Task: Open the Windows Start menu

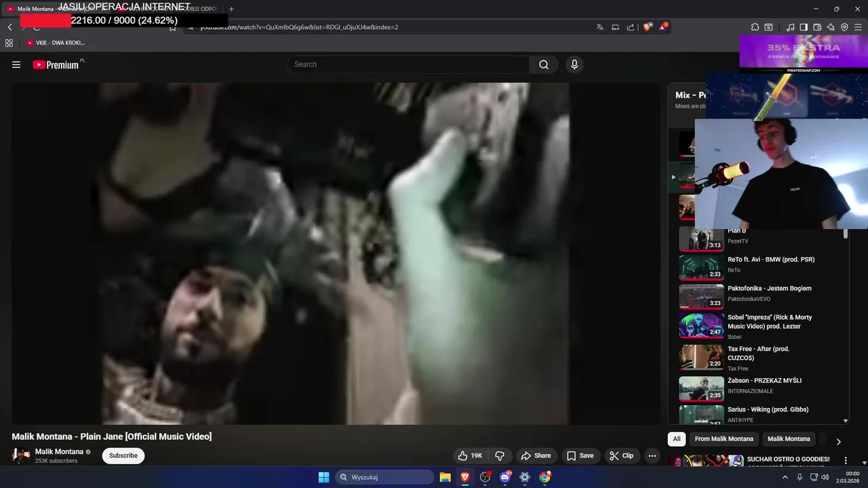Action: click(x=324, y=477)
